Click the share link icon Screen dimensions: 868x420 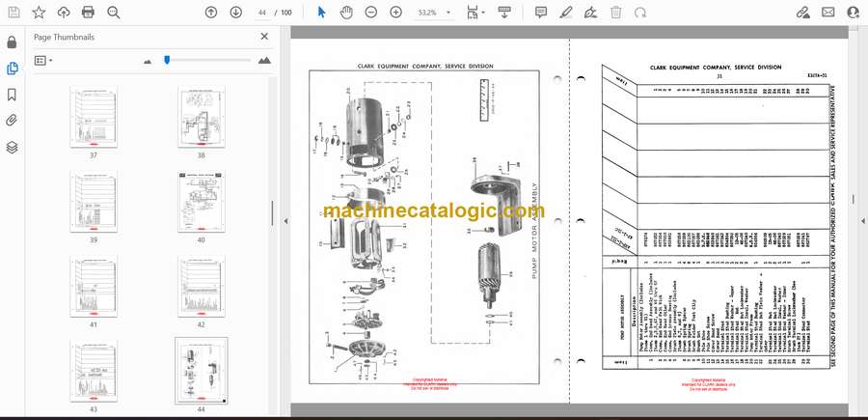(802, 13)
